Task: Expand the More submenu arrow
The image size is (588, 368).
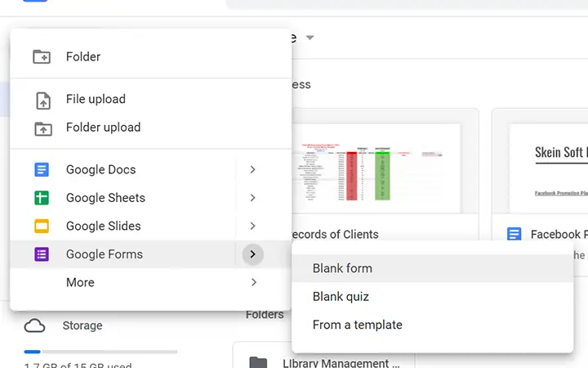Action: point(254,282)
